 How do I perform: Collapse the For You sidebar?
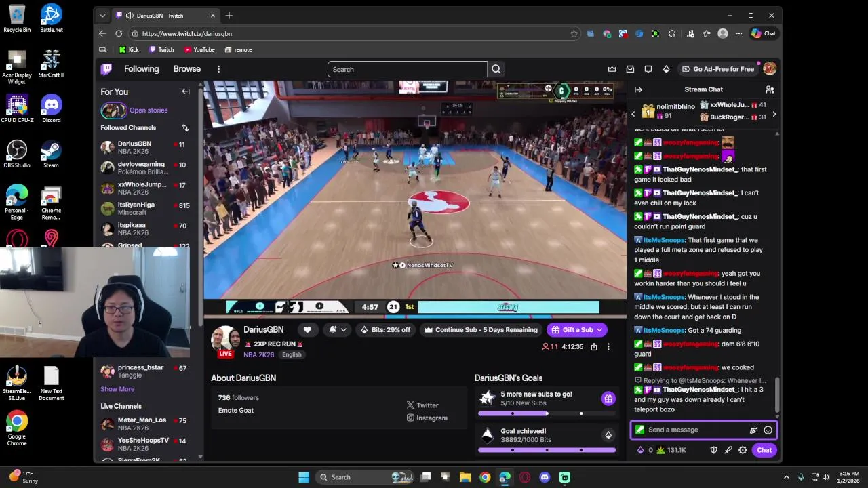tap(186, 91)
